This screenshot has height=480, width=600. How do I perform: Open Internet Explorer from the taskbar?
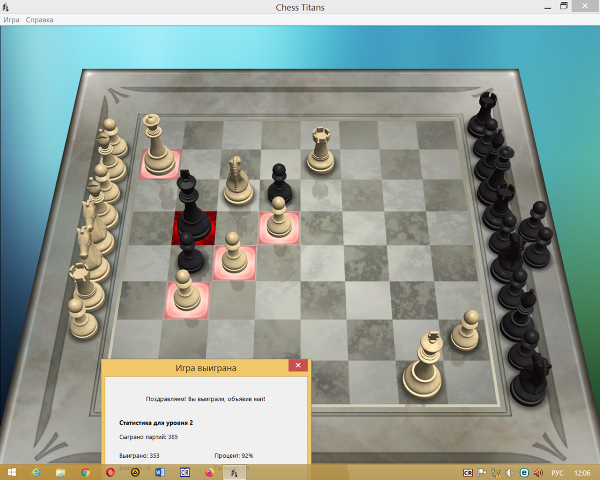point(36,472)
